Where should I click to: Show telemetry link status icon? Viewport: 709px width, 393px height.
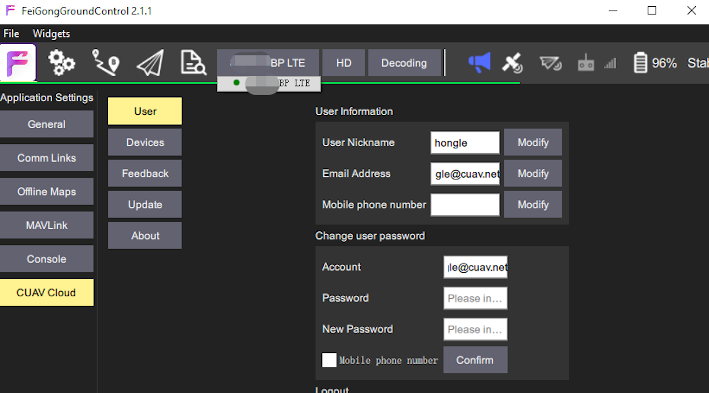pos(550,63)
